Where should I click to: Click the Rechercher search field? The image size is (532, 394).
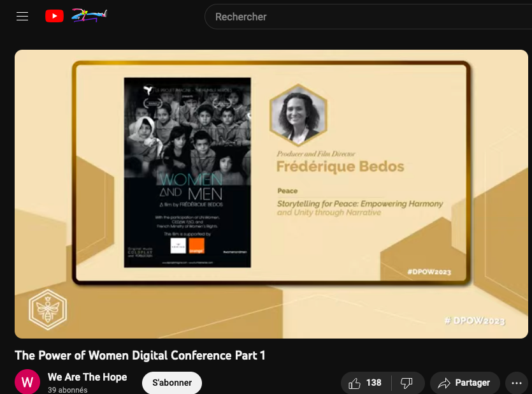368,17
